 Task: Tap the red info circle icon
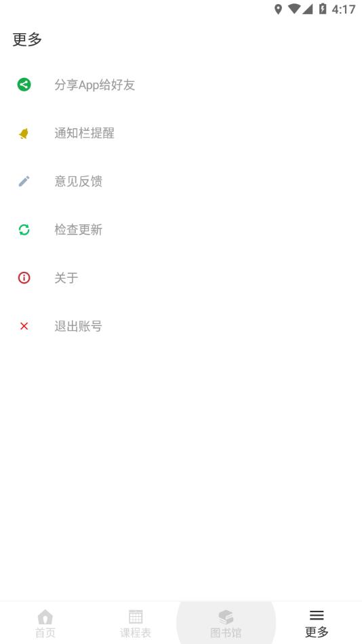[24, 278]
